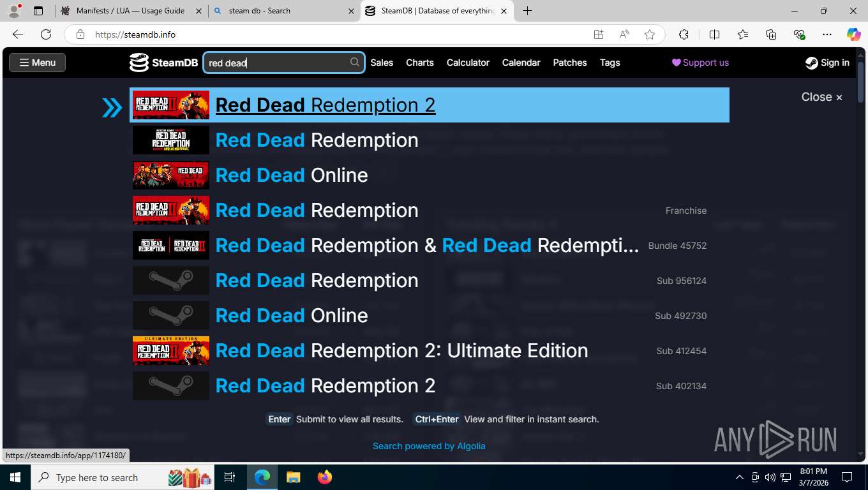Image resolution: width=868 pixels, height=490 pixels.
Task: Click the Steam Sign in icon
Action: [x=812, y=63]
